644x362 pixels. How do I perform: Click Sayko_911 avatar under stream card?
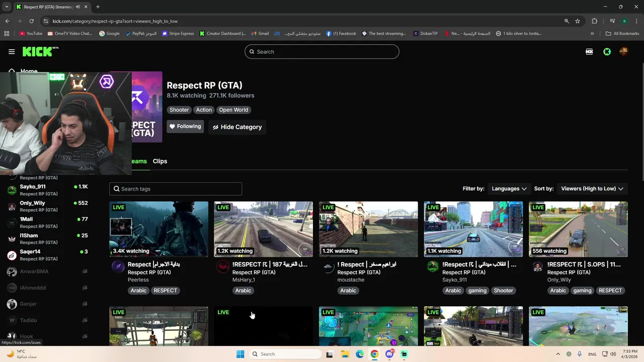(x=433, y=267)
